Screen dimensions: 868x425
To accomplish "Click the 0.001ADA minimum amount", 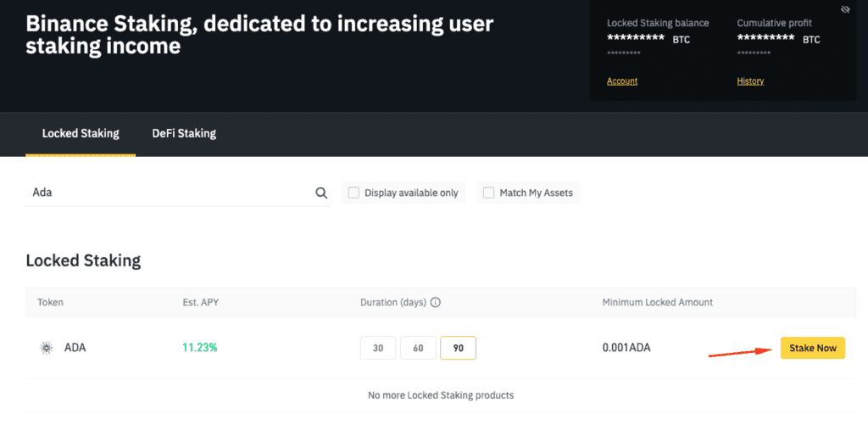I will point(626,348).
